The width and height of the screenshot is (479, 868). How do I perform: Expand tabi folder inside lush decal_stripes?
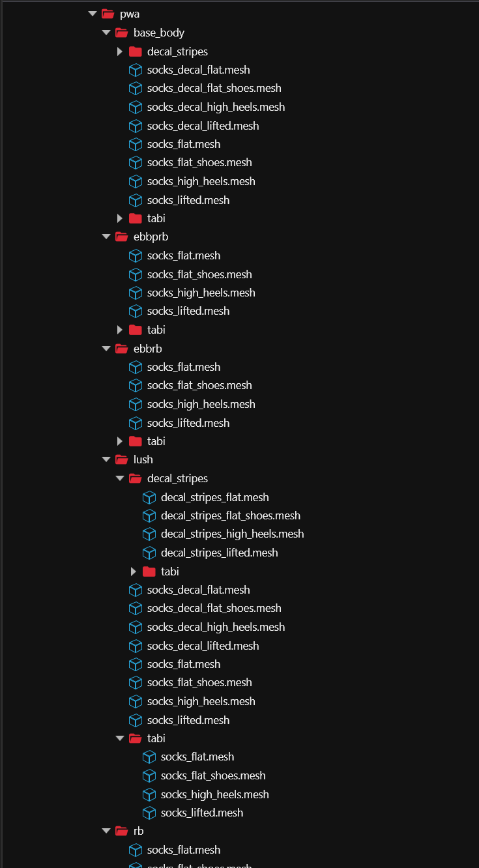pos(133,571)
